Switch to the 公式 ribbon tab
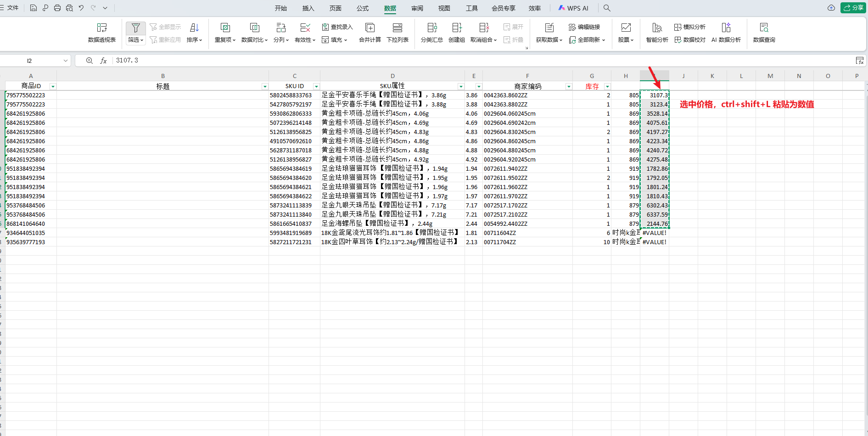 click(x=362, y=8)
